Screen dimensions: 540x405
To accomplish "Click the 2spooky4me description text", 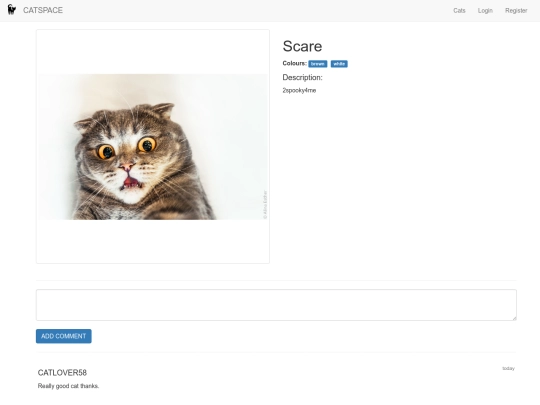I will click(299, 90).
